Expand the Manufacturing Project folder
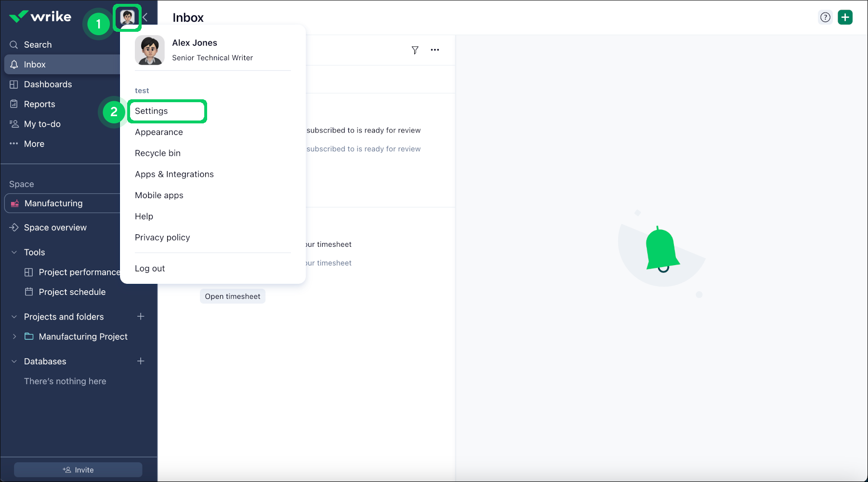Screen dimensions: 868x482 14,336
